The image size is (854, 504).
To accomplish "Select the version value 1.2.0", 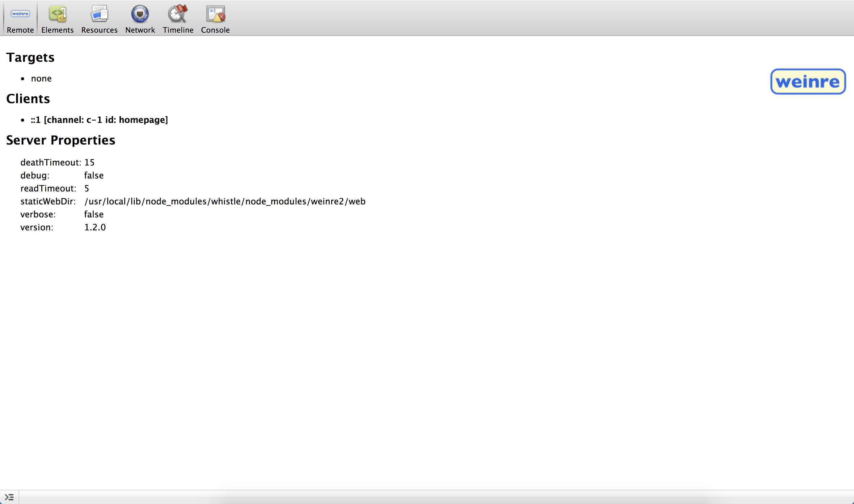I will tap(95, 228).
